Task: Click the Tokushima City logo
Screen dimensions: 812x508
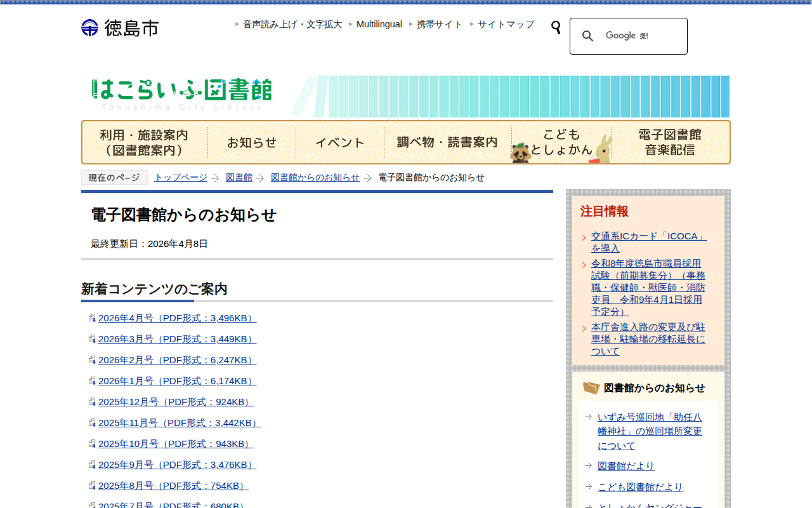Action: [x=120, y=28]
